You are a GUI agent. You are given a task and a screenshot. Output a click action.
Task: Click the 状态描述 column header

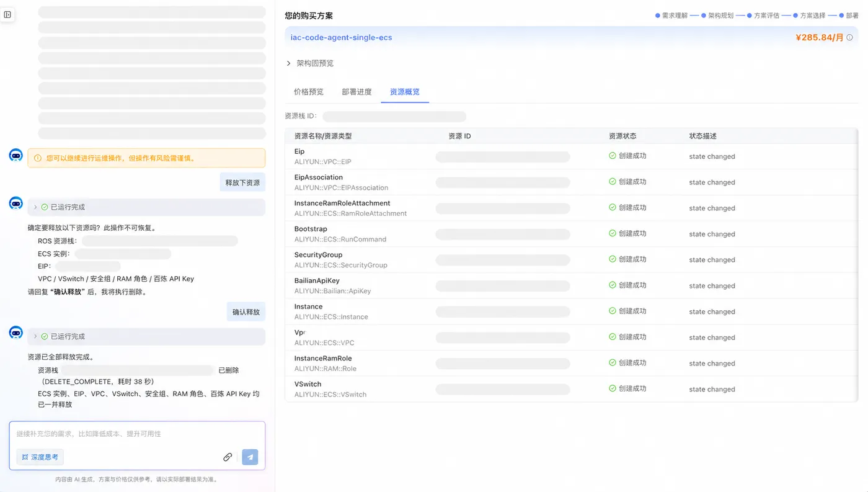(703, 136)
